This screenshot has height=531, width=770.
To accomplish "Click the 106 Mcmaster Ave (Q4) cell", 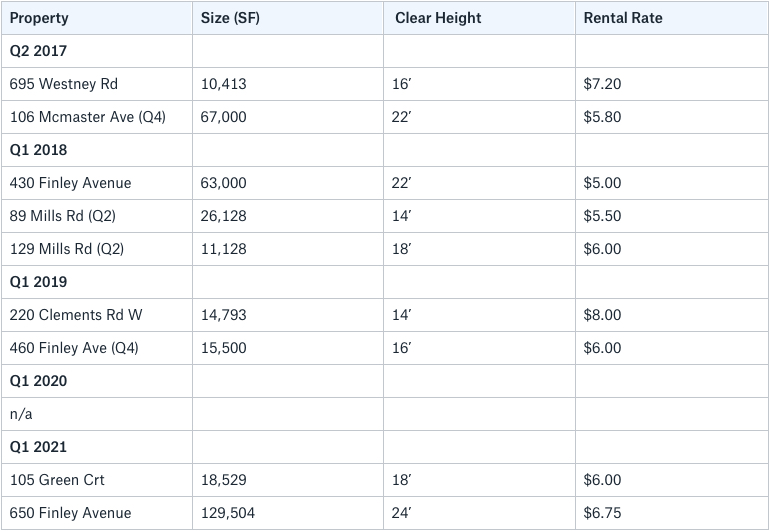I will pos(97,117).
